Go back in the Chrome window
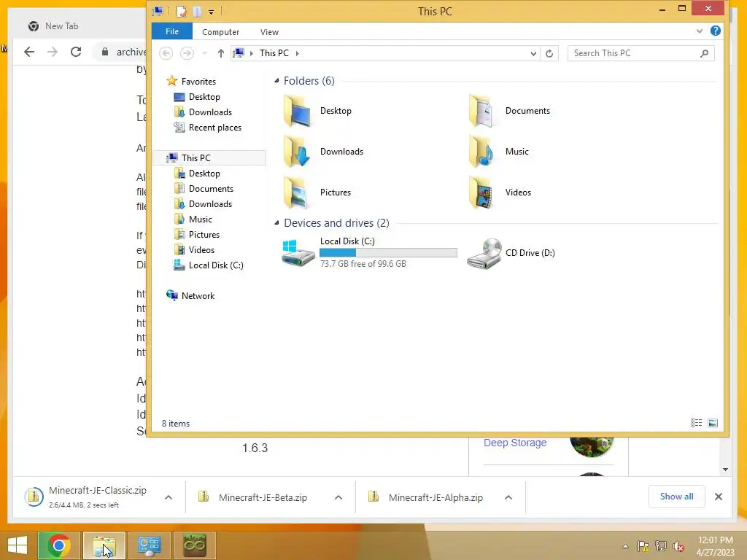747x560 pixels. (x=29, y=52)
